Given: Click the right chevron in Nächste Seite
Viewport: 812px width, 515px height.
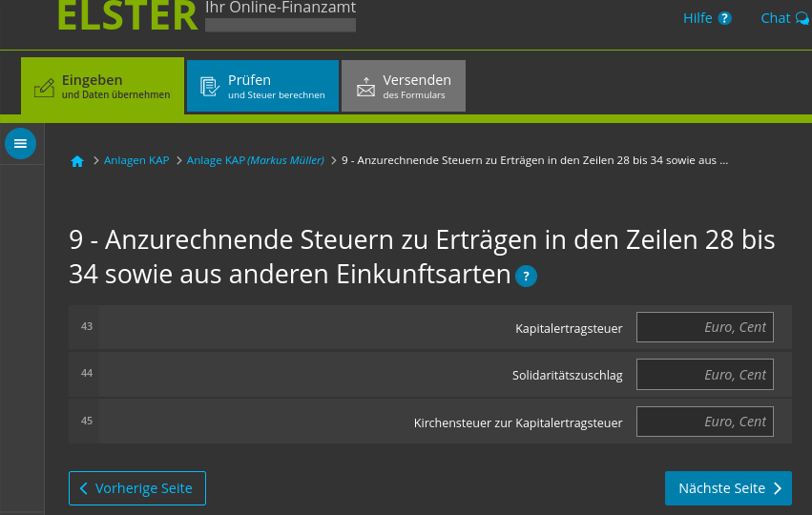Looking at the screenshot, I should click(x=778, y=488).
